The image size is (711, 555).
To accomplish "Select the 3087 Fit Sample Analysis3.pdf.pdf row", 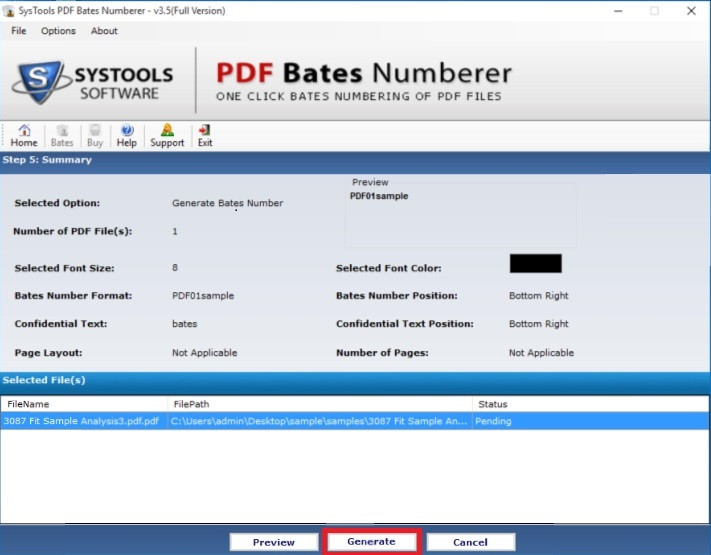I will 355,421.
